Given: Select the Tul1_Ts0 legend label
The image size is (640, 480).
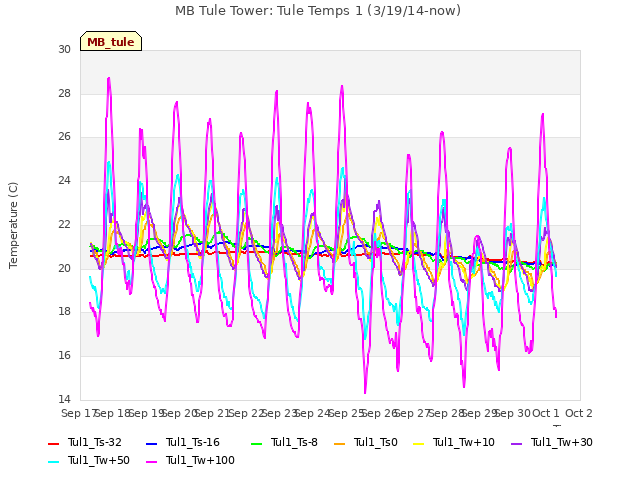Looking at the screenshot, I should [376, 442].
